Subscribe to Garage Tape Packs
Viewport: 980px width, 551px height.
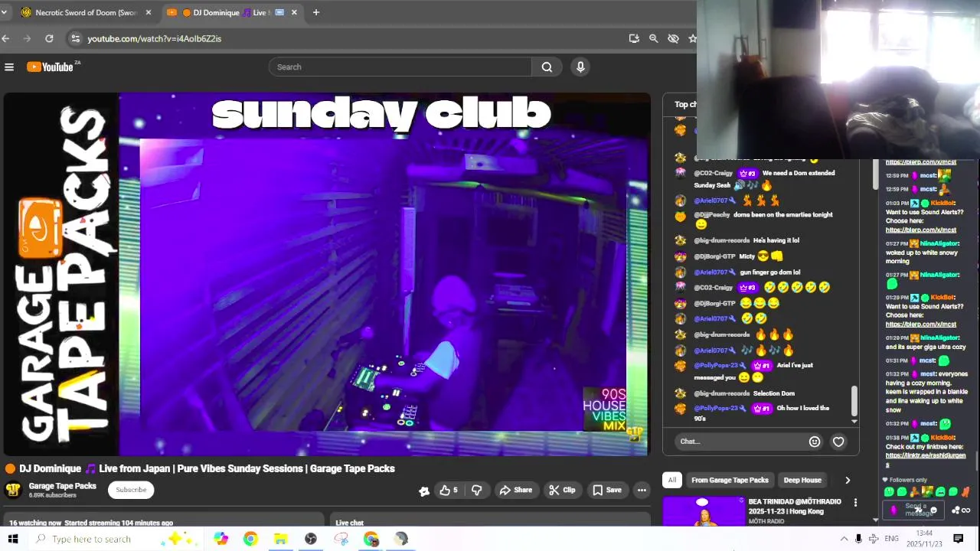(131, 490)
